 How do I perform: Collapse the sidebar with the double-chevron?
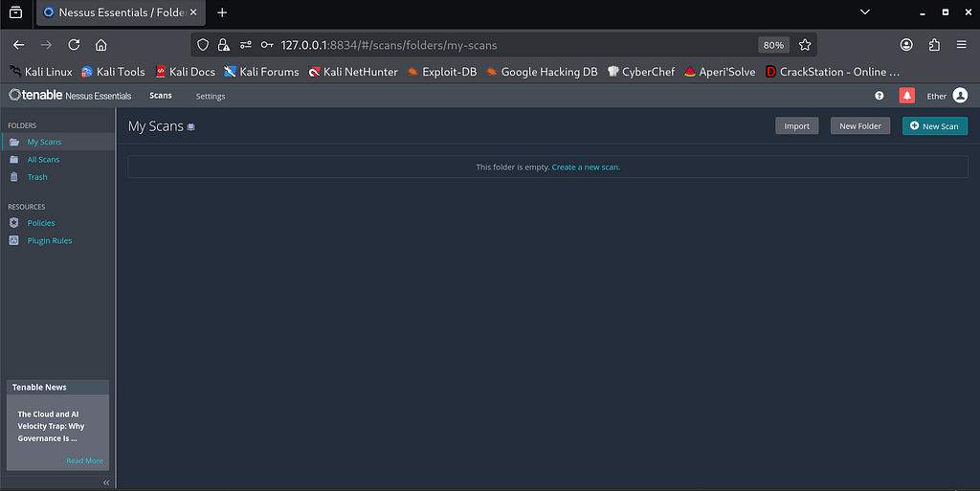106,483
